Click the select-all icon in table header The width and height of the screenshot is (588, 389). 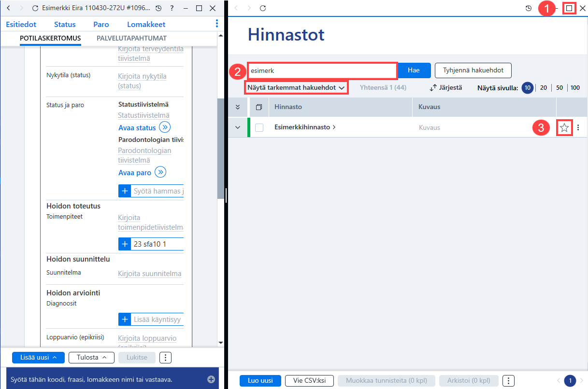[x=259, y=107]
